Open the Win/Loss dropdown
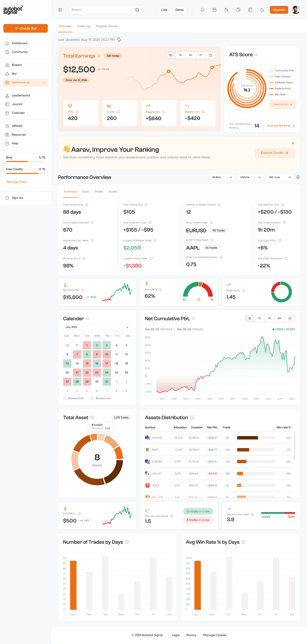The height and width of the screenshot is (644, 307). 280,177
